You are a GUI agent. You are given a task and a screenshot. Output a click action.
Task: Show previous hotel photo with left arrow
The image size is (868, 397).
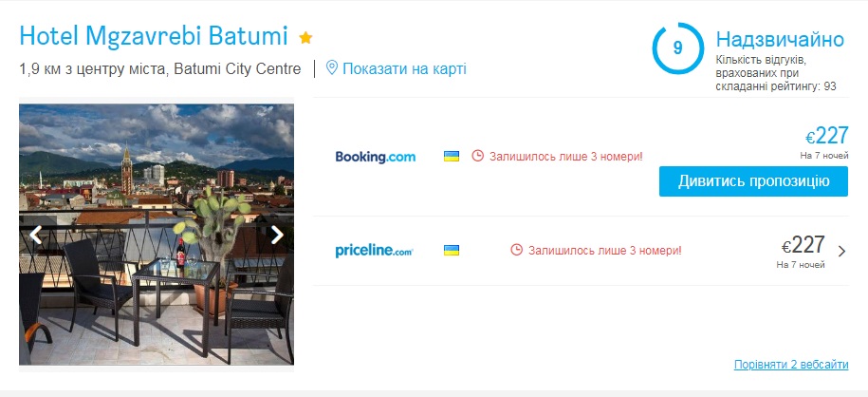(x=36, y=235)
